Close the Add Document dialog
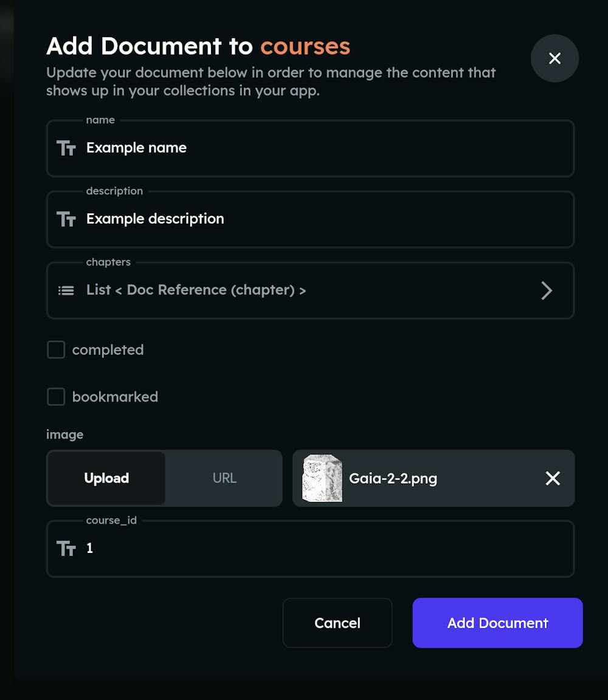This screenshot has height=700, width=608. (554, 58)
